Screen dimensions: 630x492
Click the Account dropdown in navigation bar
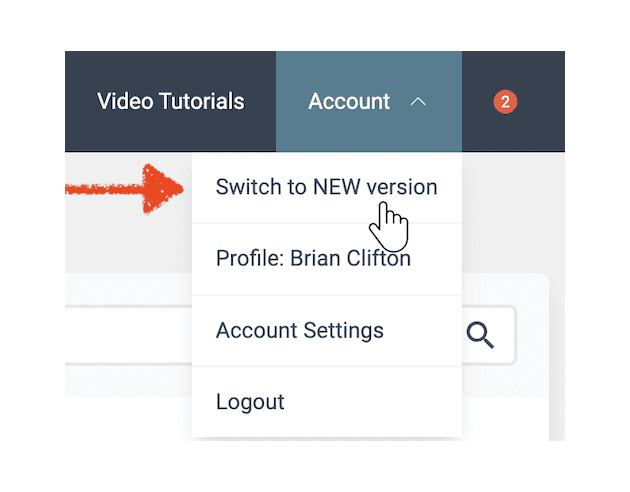tap(368, 101)
